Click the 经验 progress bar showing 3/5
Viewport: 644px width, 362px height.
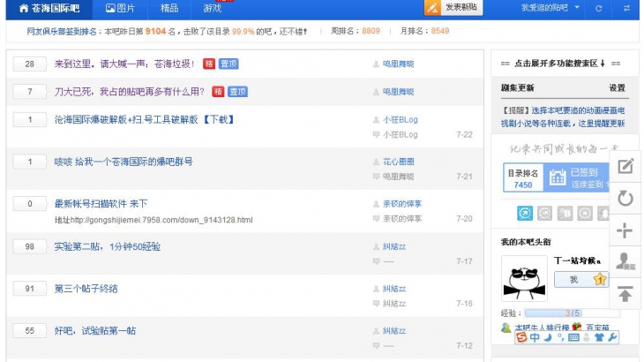[572, 313]
